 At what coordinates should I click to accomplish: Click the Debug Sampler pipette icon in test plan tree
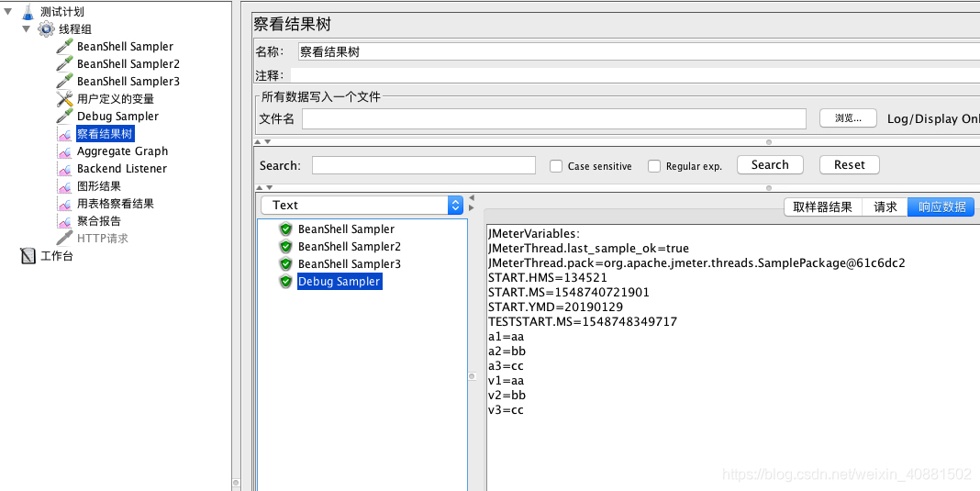pos(64,117)
